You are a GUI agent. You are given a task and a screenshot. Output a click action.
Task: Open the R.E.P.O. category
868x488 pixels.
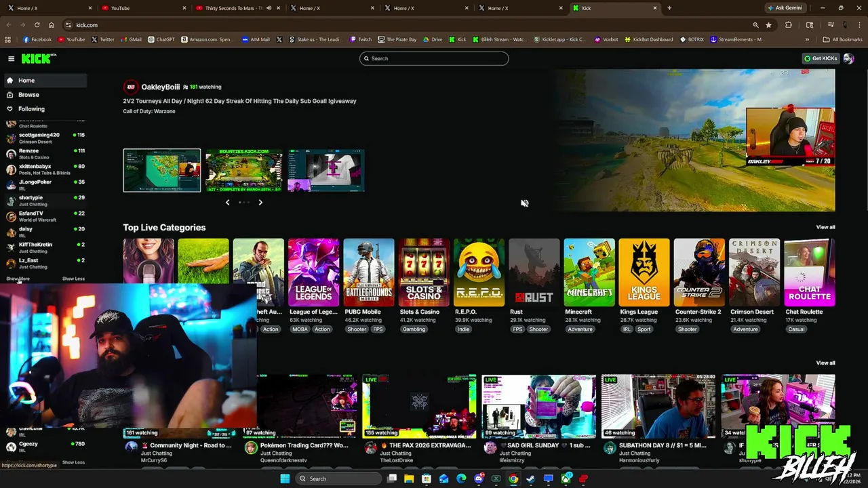click(479, 272)
